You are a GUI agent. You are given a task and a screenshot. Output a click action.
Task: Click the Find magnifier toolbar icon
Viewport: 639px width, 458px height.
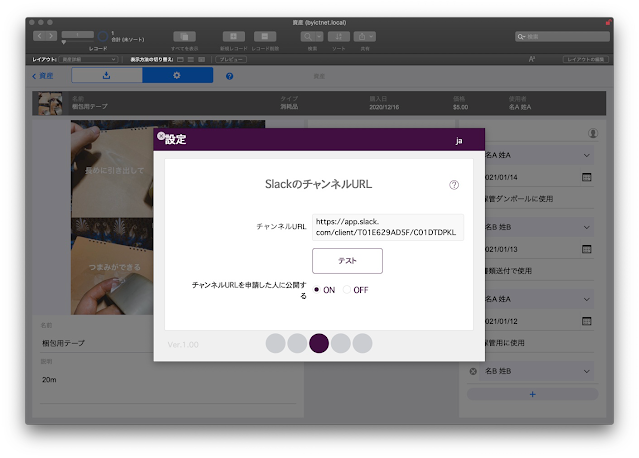[308, 37]
